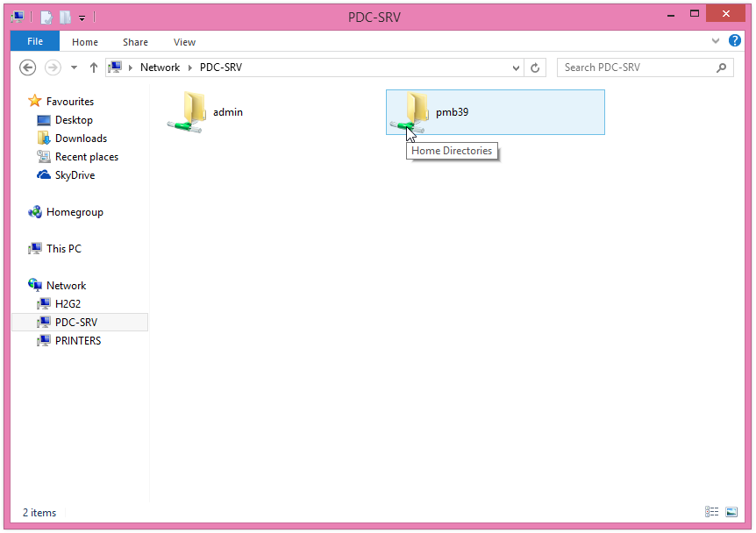Select PRINTERS in the navigation tree
Image resolution: width=756 pixels, height=533 pixels.
(x=78, y=341)
